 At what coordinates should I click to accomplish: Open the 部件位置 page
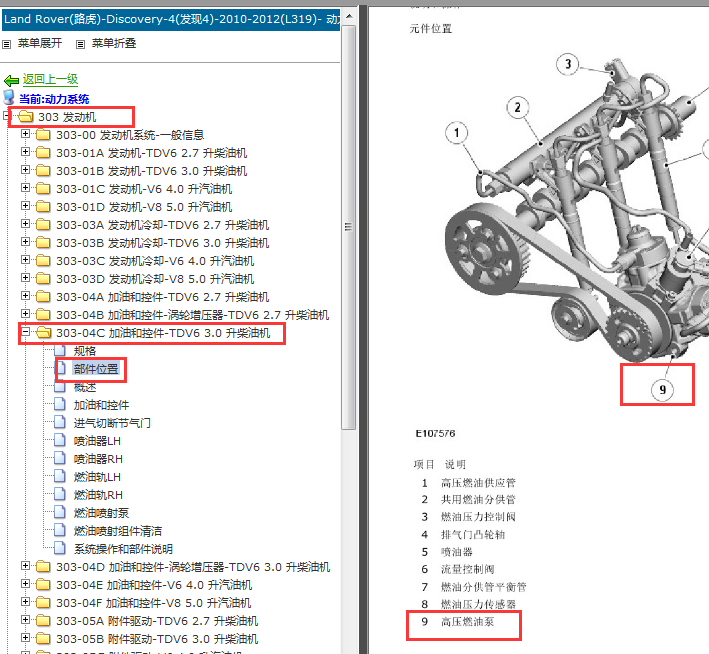click(x=96, y=369)
